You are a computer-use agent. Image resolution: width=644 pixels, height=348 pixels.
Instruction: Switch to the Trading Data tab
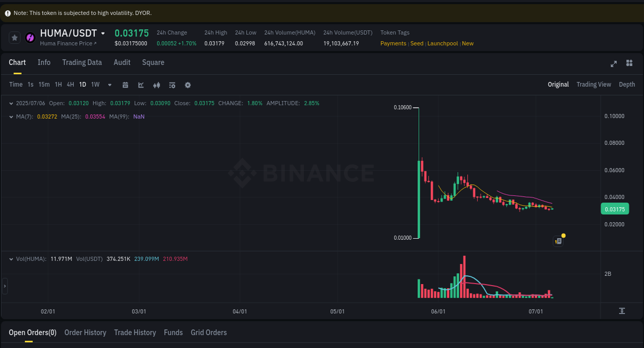pos(82,62)
